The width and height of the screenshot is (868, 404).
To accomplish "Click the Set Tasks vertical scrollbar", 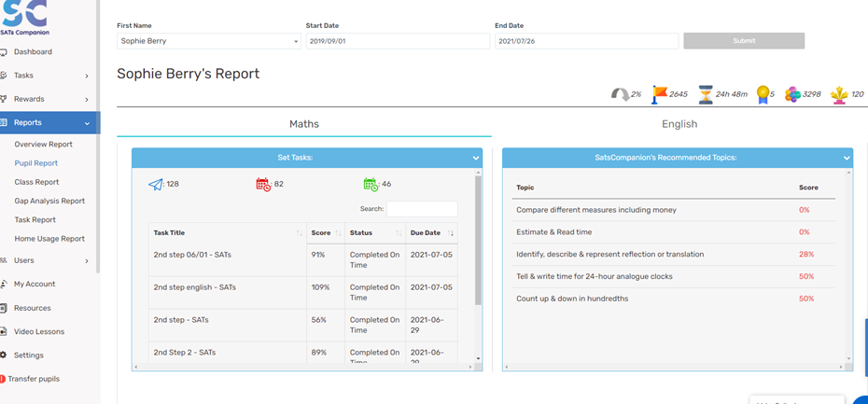I will tap(478, 241).
